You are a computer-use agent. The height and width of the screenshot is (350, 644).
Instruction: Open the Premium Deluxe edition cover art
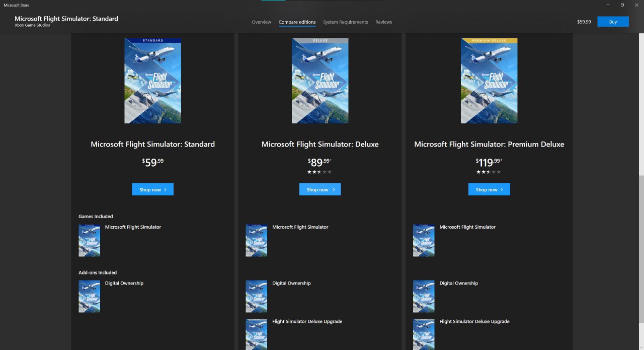(489, 81)
